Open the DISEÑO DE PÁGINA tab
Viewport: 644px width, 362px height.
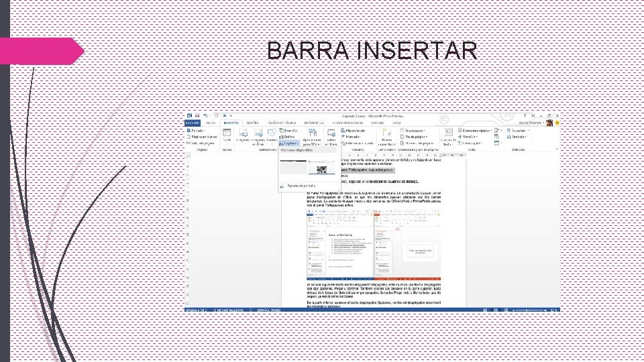(281, 123)
